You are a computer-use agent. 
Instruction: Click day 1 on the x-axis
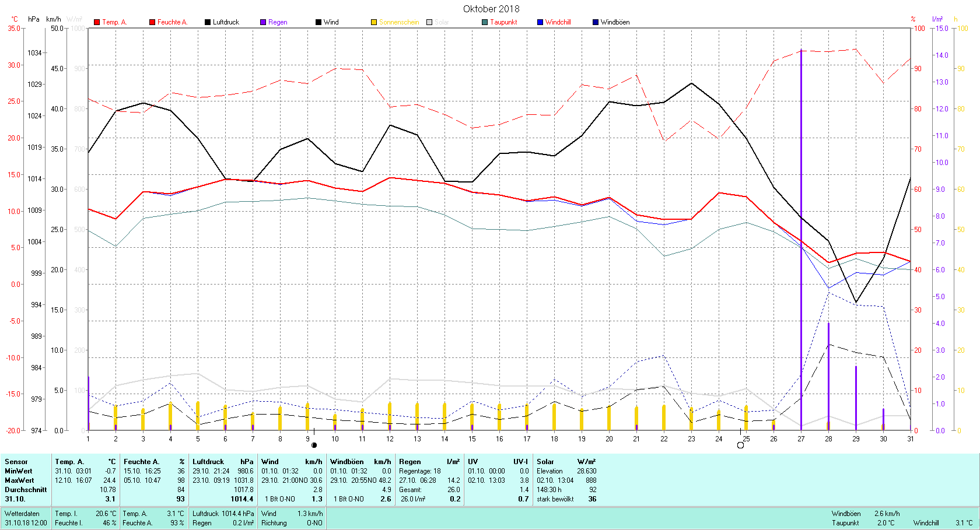click(88, 439)
